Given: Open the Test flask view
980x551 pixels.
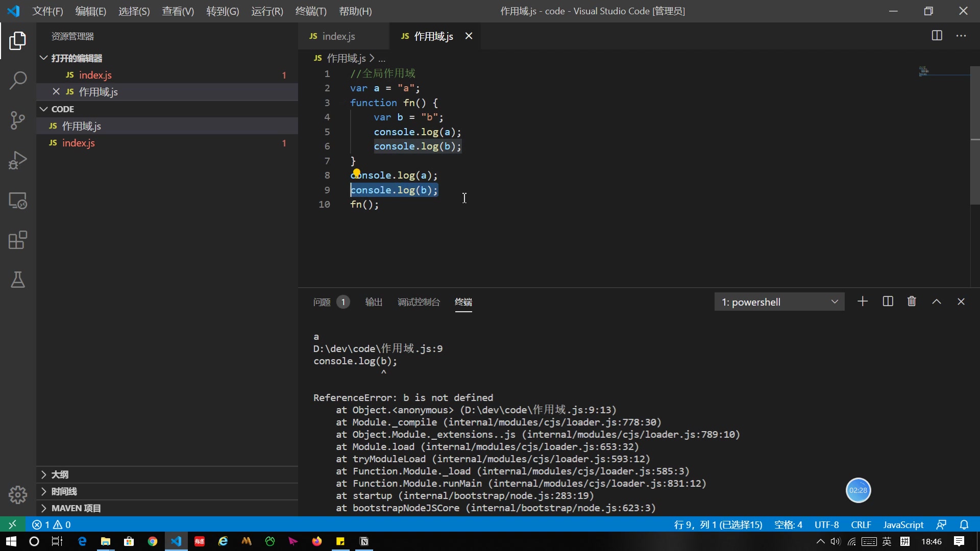Looking at the screenshot, I should pos(18,280).
